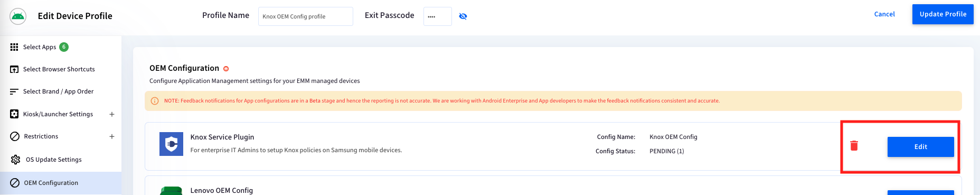The width and height of the screenshot is (980, 195).
Task: Delete Knox config via red trash icon
Action: [x=854, y=145]
